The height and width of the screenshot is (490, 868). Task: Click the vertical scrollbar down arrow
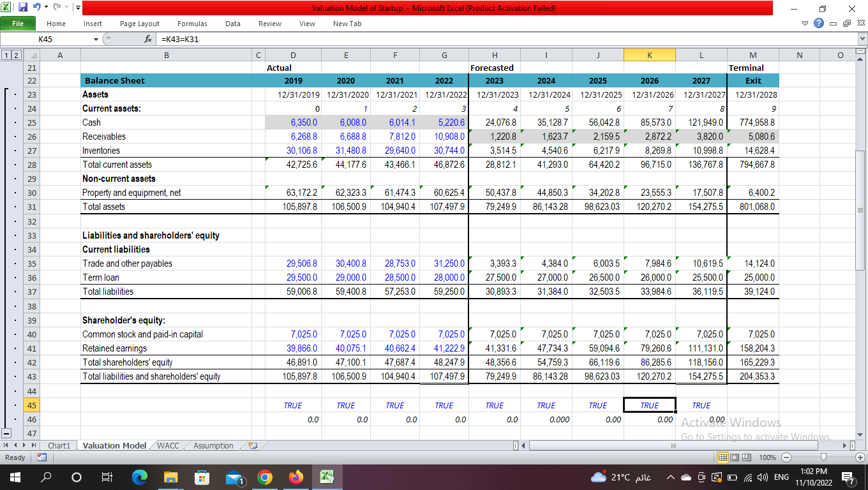point(860,434)
